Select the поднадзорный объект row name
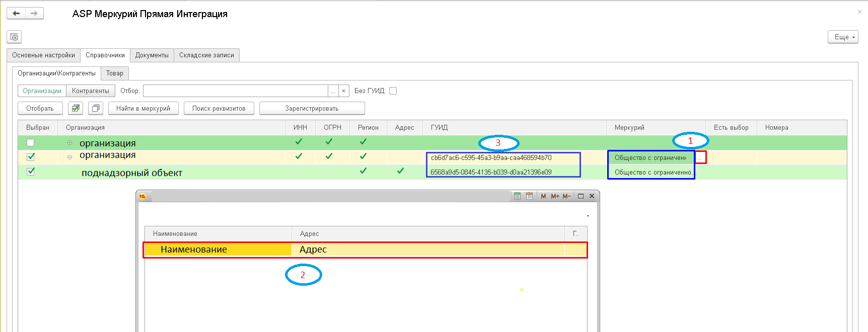Image resolution: width=868 pixels, height=332 pixels. (x=132, y=173)
